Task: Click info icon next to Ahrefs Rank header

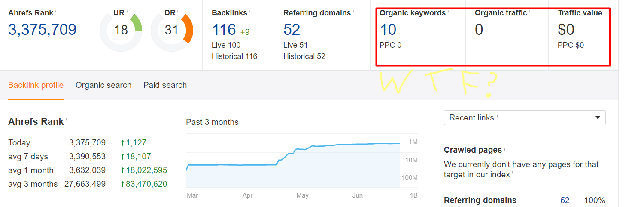Action: [56, 11]
